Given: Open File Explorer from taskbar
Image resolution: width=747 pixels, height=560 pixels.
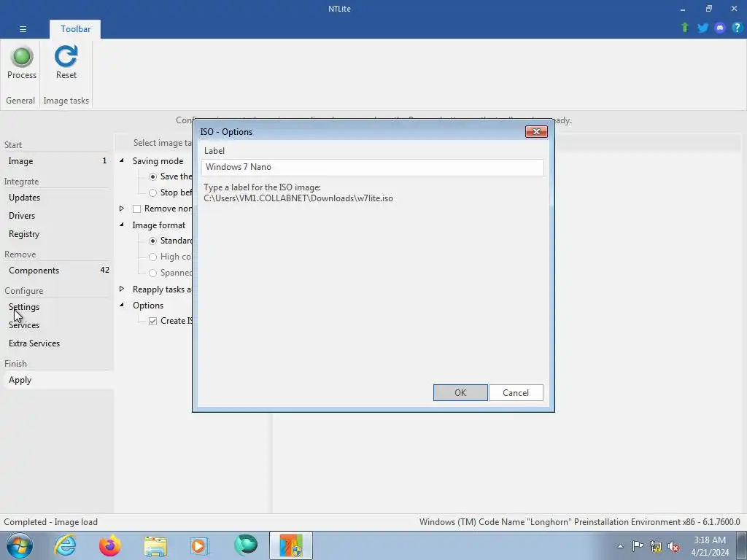Looking at the screenshot, I should click(155, 546).
